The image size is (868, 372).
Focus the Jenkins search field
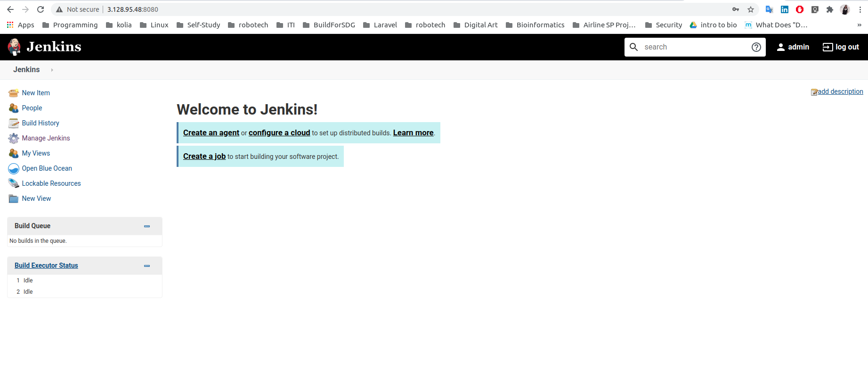pyautogui.click(x=695, y=47)
